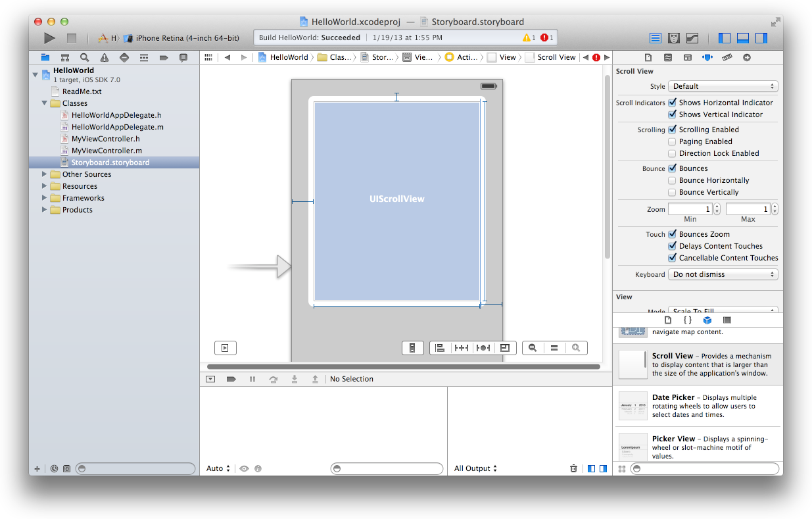Switch to the Standard editor
This screenshot has width=812, height=519.
(x=656, y=38)
